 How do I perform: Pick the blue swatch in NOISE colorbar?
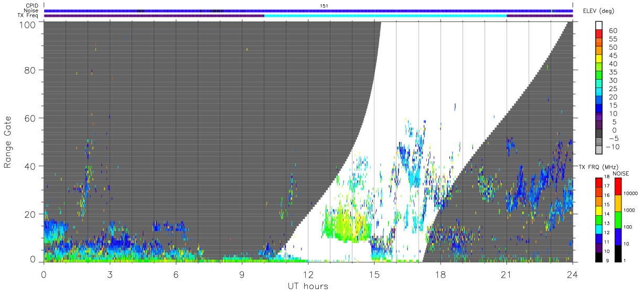pos(617,236)
